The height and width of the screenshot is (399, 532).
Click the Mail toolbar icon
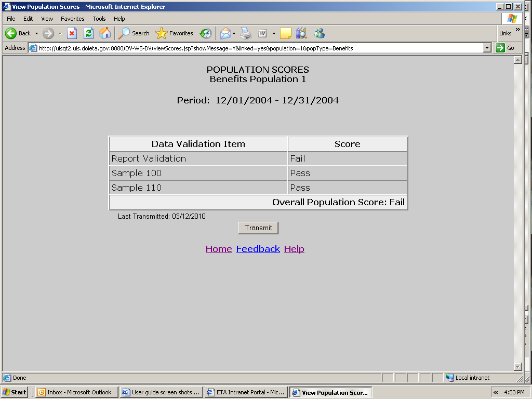pos(225,33)
